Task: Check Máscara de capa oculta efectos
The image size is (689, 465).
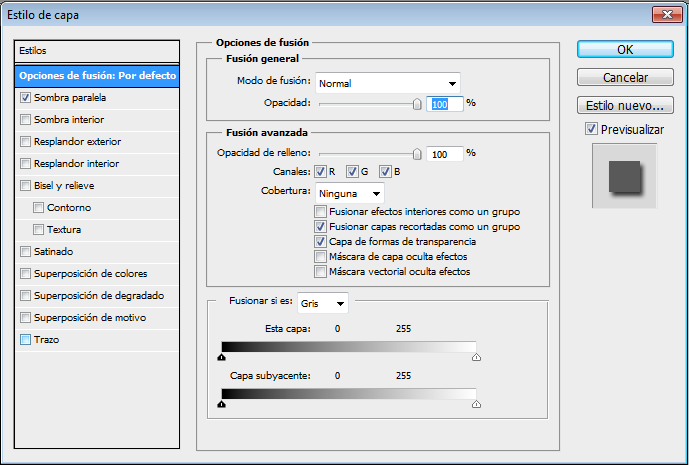Action: 320,256
